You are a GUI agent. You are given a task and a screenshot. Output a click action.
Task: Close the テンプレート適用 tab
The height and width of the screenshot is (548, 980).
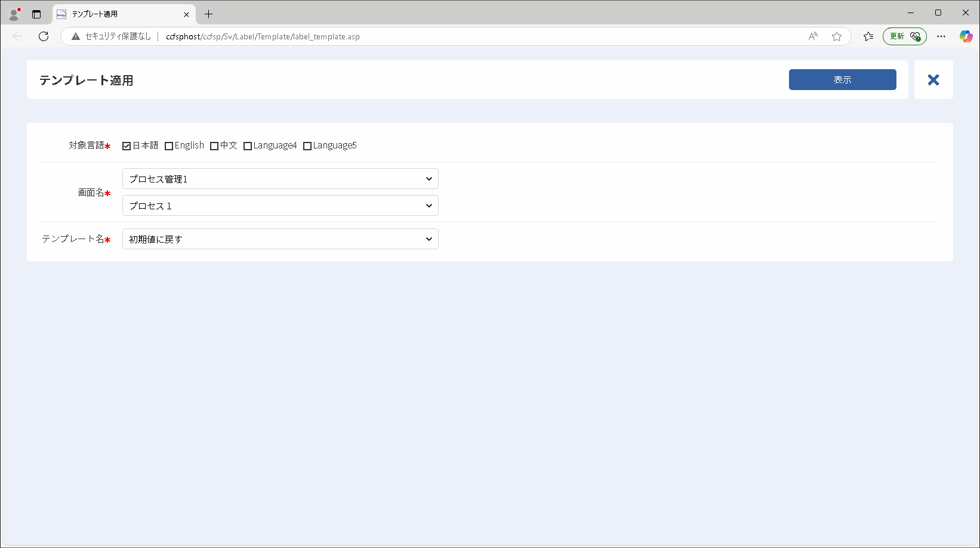[x=186, y=14]
